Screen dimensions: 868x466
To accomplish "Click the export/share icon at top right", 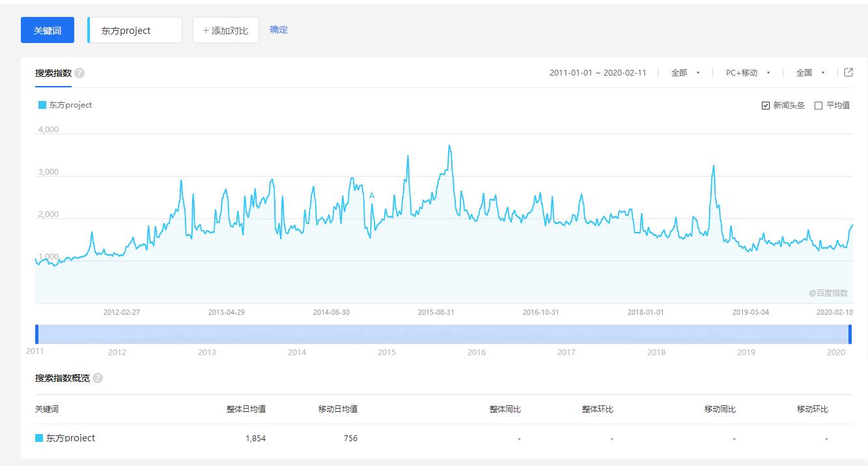I will (x=848, y=72).
